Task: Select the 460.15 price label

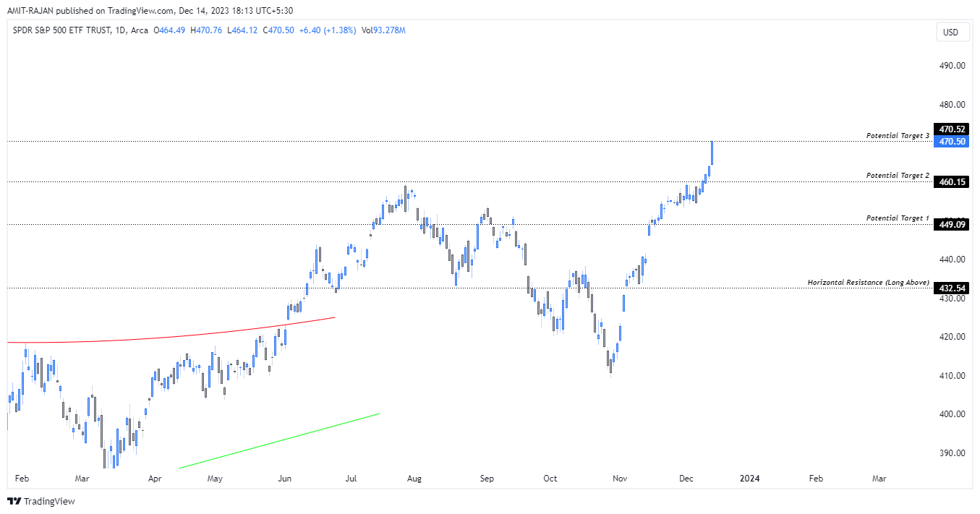Action: (952, 181)
